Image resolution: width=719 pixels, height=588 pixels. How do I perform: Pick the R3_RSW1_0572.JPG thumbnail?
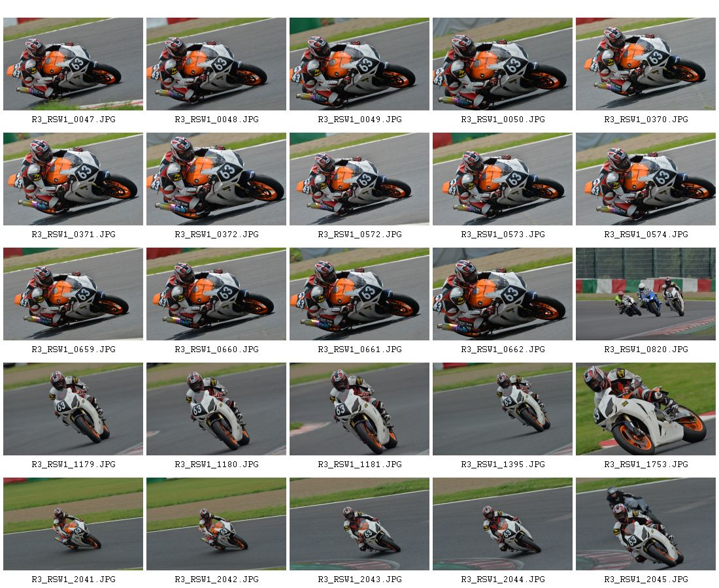coord(359,179)
